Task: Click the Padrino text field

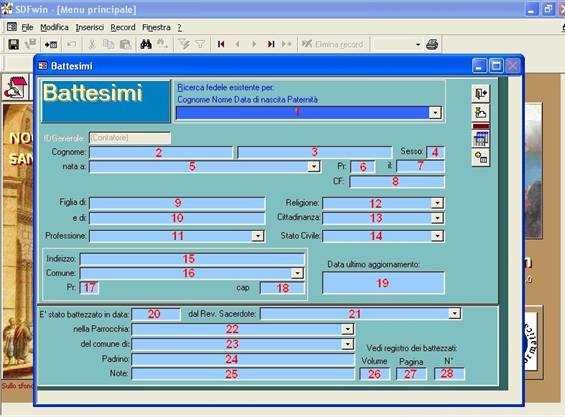Action: point(243,359)
